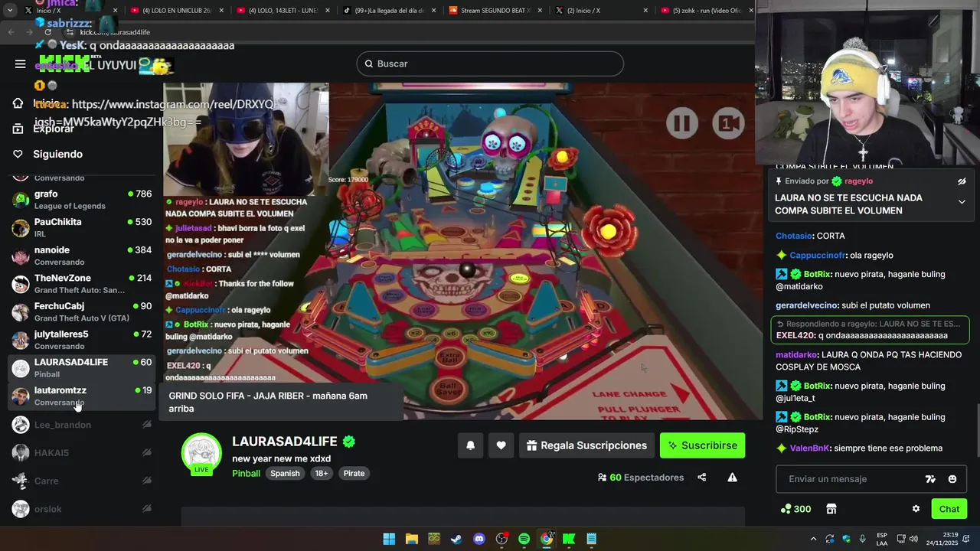Click rageylo name on the pinned message
The width and height of the screenshot is (980, 551).
click(859, 181)
